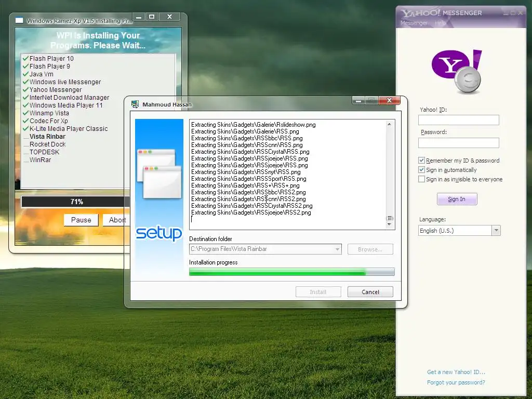Click green checkmark beside InterNet Download Manager
Image resolution: width=532 pixels, height=399 pixels.
pyautogui.click(x=25, y=97)
